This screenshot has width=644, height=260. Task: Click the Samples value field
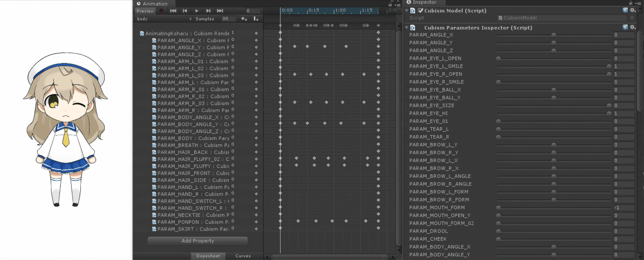click(229, 19)
